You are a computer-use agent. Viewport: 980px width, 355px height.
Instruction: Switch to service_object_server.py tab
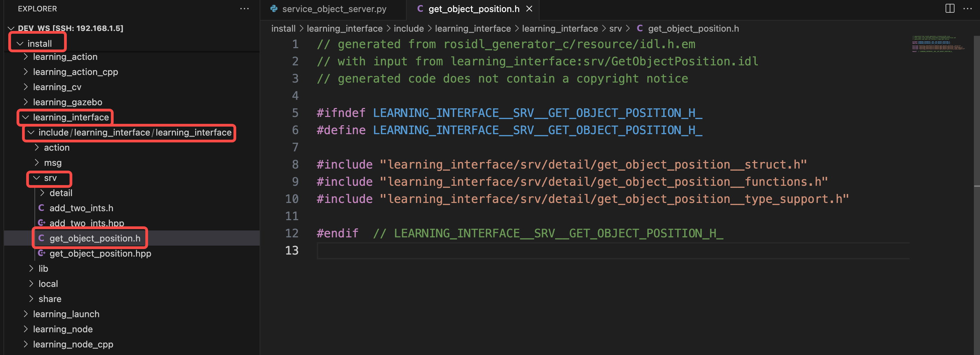point(333,9)
